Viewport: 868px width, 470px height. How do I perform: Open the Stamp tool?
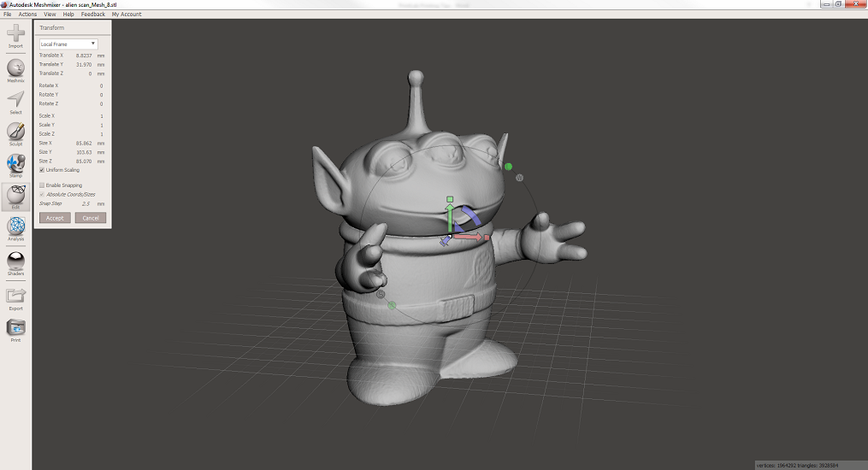15,164
